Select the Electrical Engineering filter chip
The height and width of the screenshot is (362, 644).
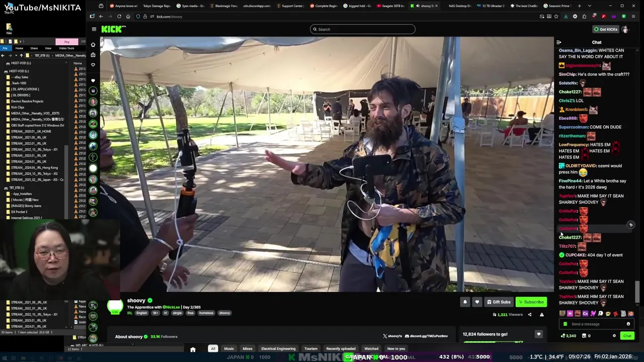click(x=278, y=348)
